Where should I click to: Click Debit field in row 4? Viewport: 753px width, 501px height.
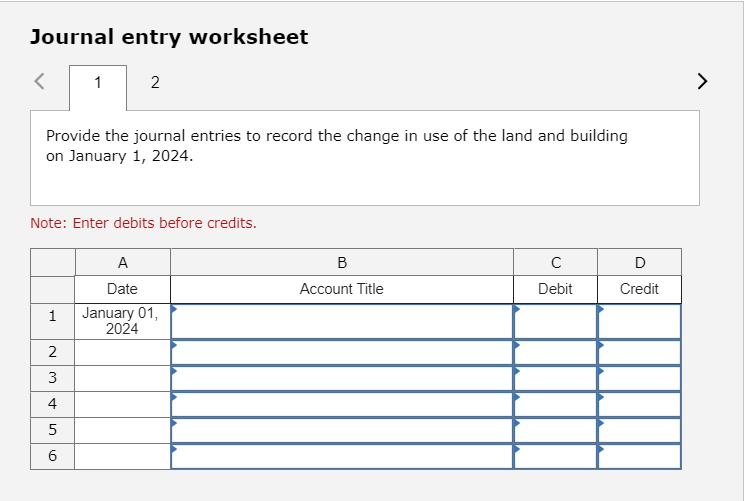coord(555,404)
